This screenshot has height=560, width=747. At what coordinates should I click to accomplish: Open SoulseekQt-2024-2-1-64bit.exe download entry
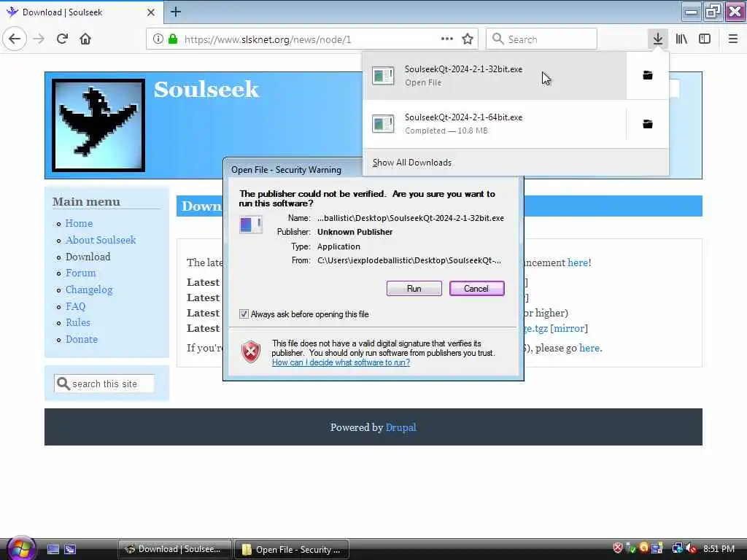coord(495,124)
